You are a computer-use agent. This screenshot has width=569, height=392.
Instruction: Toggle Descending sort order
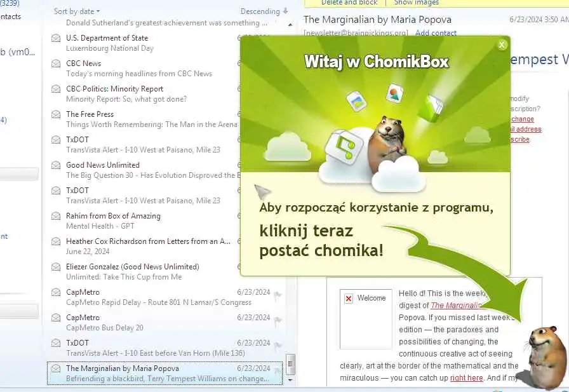click(264, 11)
